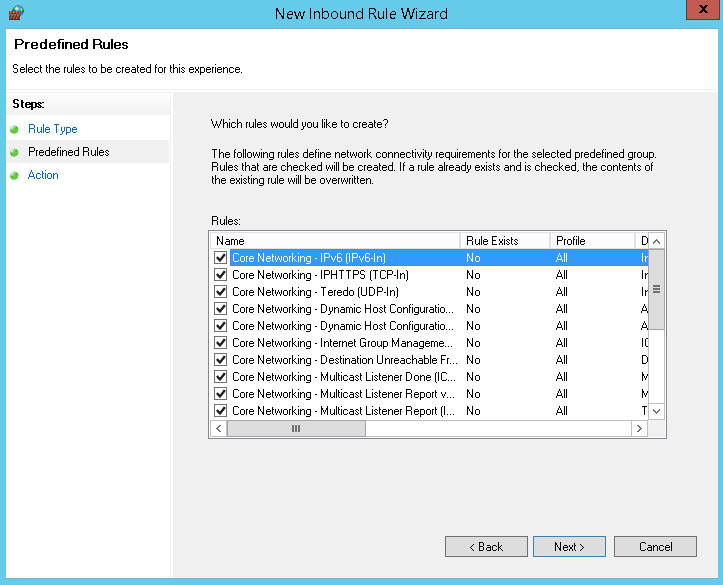Click the Back button

click(486, 547)
